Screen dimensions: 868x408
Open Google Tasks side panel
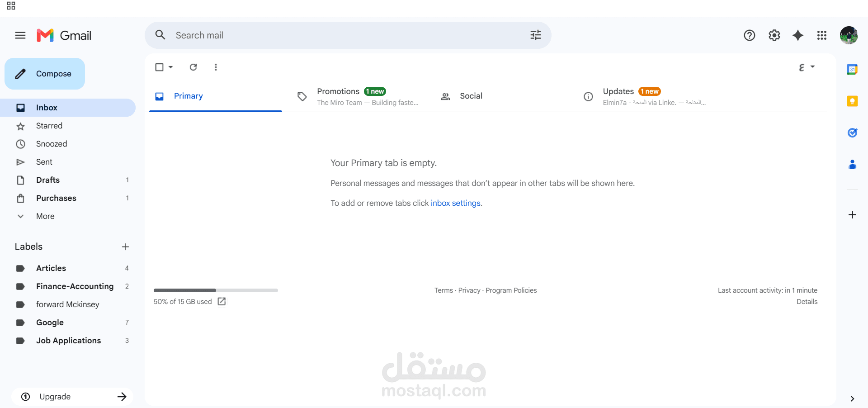point(852,133)
